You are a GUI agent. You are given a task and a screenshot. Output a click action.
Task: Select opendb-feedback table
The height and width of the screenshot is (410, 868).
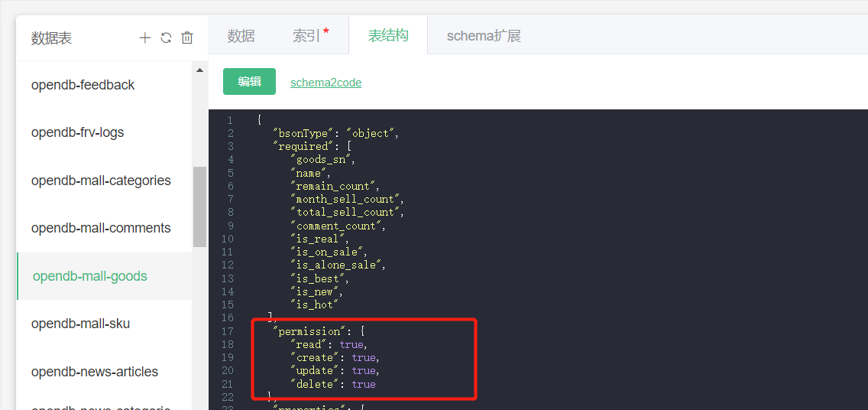click(104, 85)
